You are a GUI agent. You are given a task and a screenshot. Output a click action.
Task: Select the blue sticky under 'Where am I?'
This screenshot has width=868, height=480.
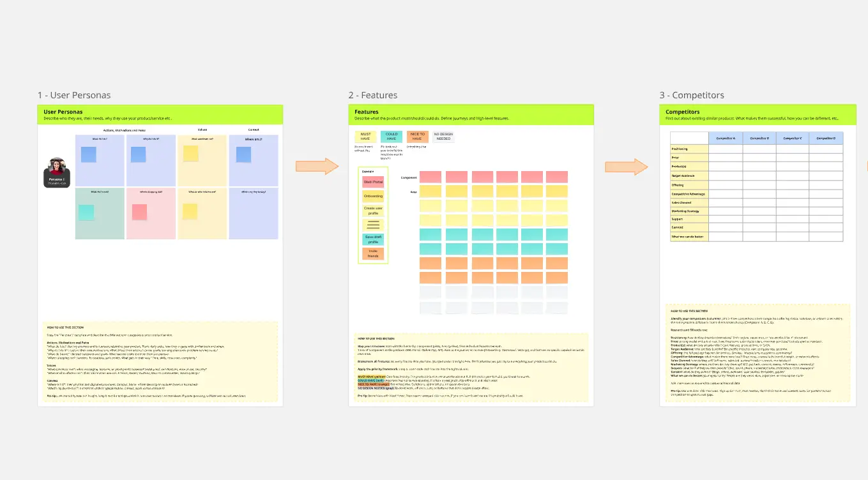[243, 154]
